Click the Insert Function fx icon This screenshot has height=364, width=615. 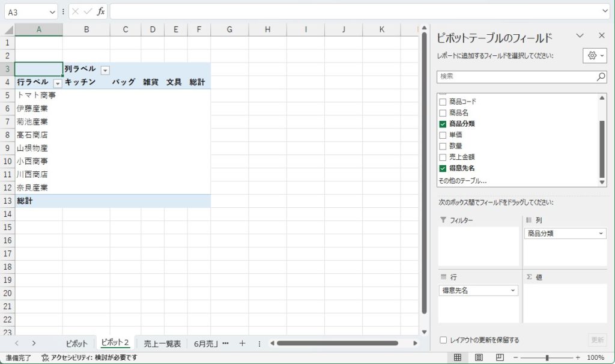(x=101, y=11)
